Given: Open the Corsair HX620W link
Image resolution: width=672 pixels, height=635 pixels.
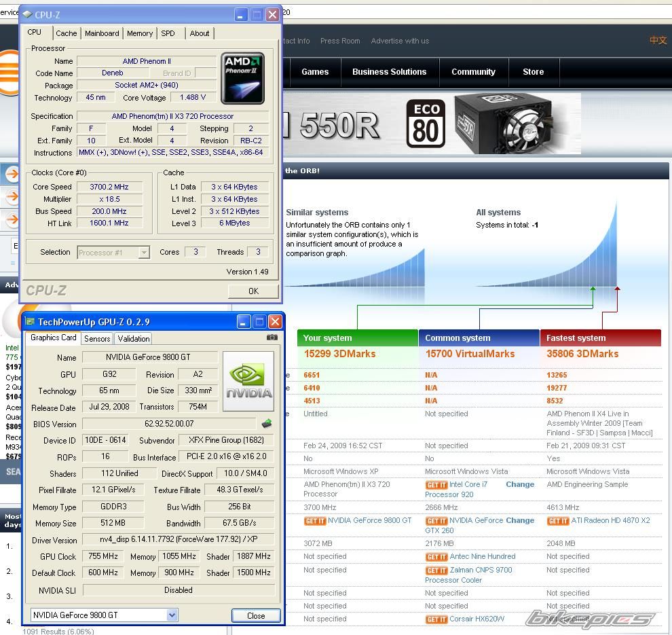Looking at the screenshot, I should click(x=477, y=619).
